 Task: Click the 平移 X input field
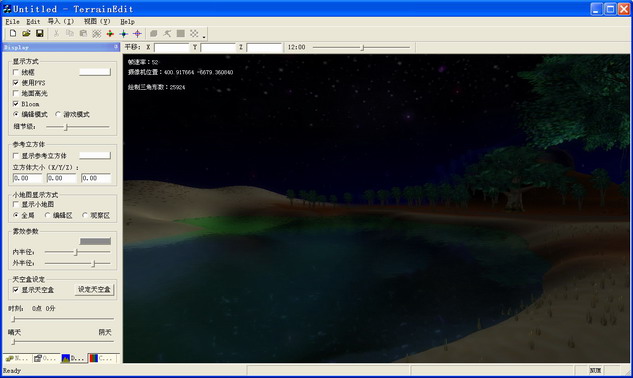[x=172, y=48]
